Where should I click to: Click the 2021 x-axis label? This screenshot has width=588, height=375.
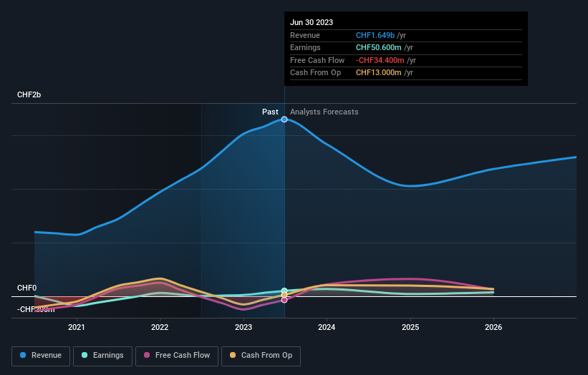77,327
